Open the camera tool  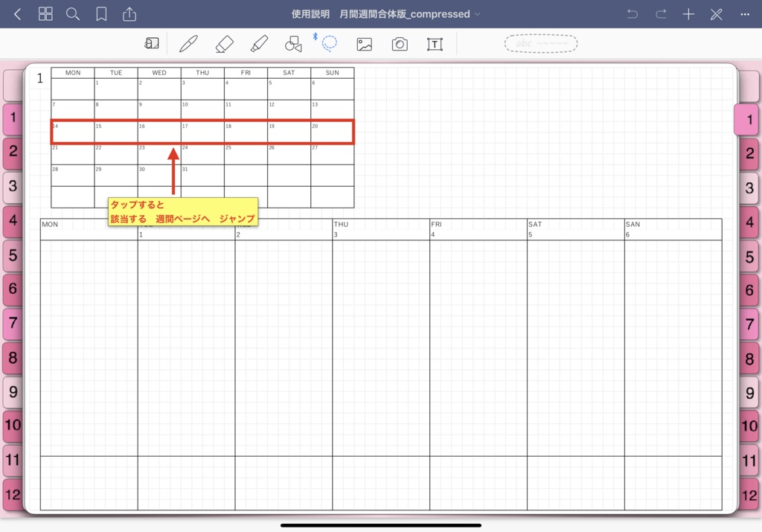click(x=400, y=44)
